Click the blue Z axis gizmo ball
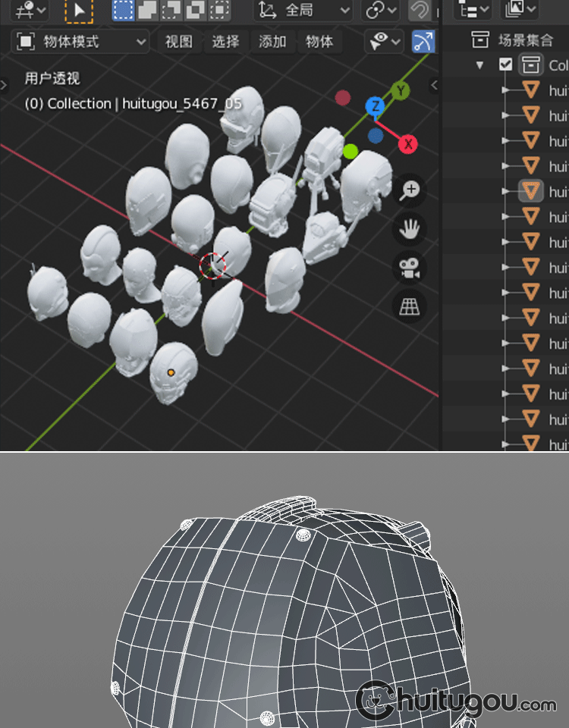This screenshot has width=569, height=728. pos(375,107)
